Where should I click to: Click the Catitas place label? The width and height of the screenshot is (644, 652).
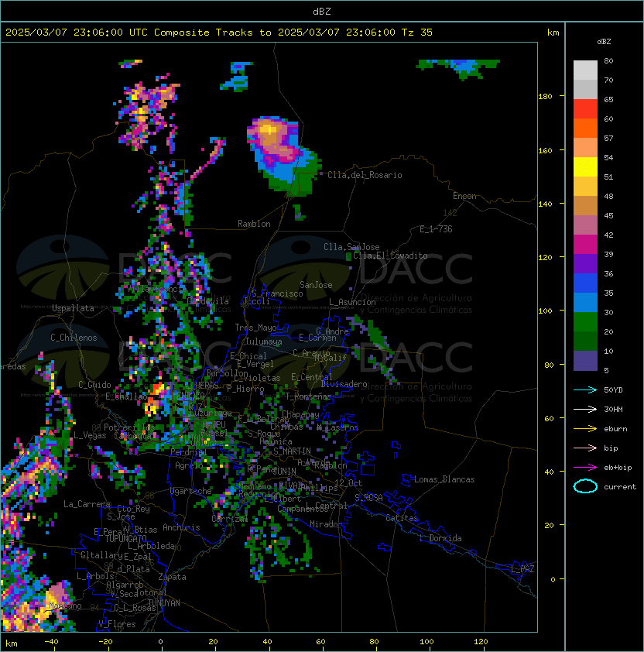pyautogui.click(x=402, y=518)
